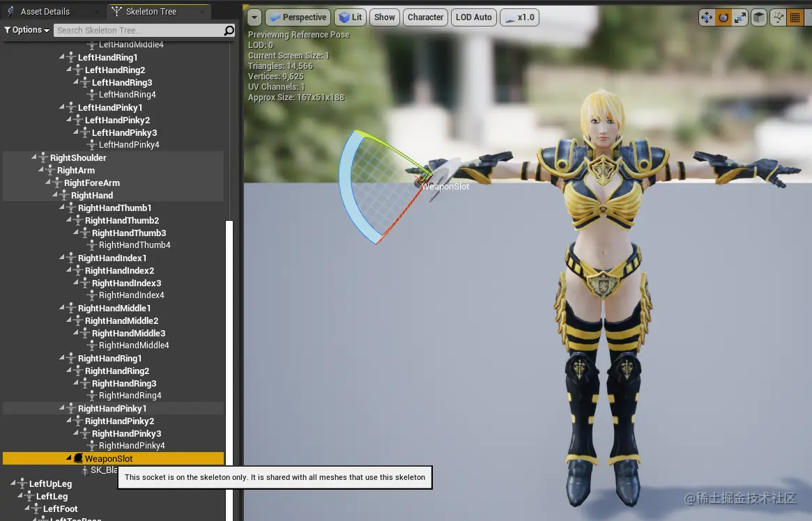Collapse the WeaponSlot socket expander
The image size is (812, 521).
[x=69, y=458]
